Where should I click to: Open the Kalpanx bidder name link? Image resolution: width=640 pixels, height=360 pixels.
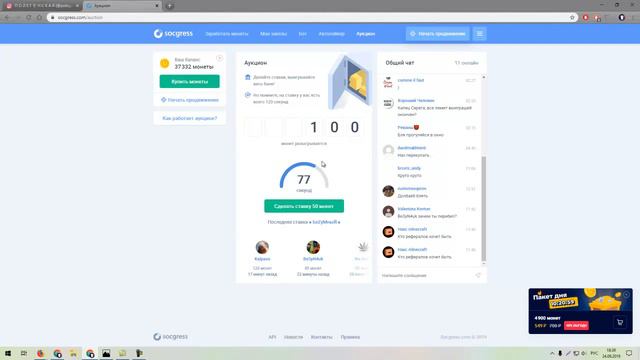click(x=262, y=259)
